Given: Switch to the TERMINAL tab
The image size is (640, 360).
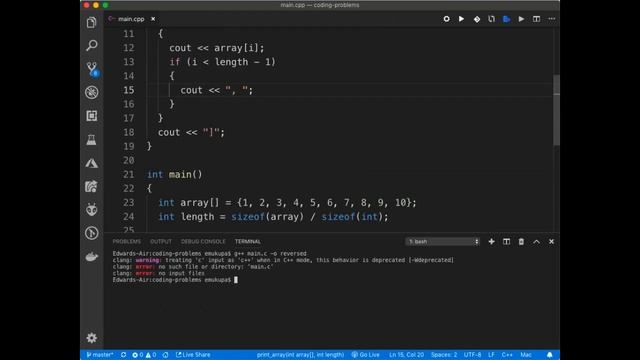Looking at the screenshot, I should [x=247, y=242].
